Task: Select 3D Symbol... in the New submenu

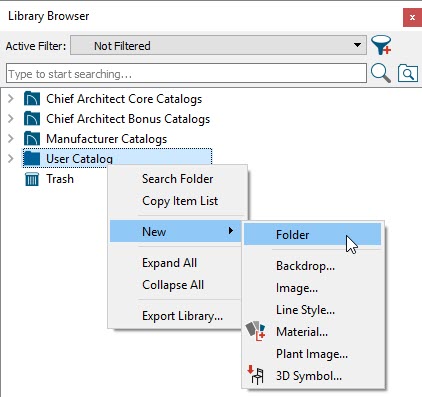Action: [312, 376]
